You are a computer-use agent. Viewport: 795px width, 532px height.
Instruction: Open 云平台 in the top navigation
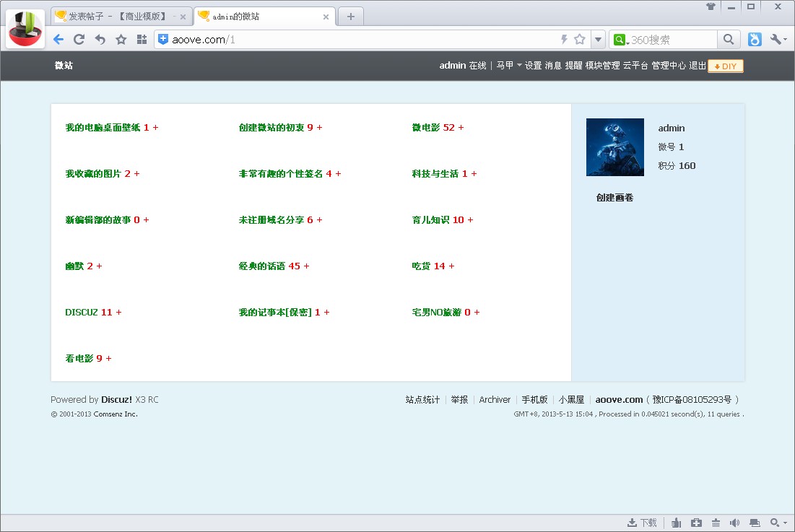point(635,66)
